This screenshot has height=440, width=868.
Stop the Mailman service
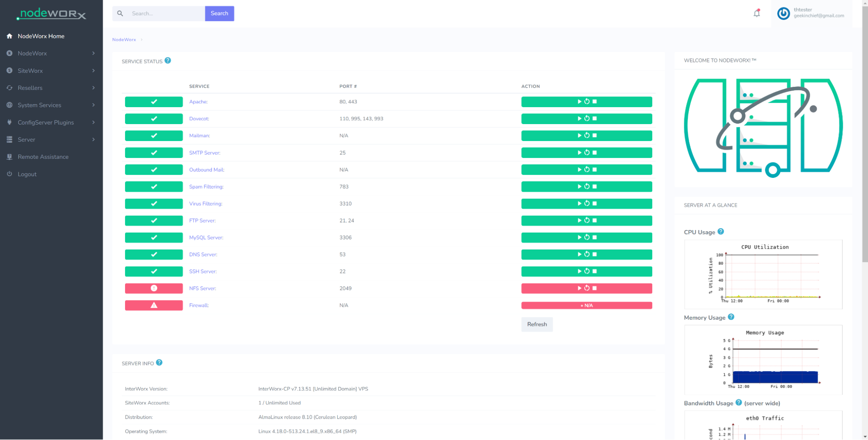point(594,135)
